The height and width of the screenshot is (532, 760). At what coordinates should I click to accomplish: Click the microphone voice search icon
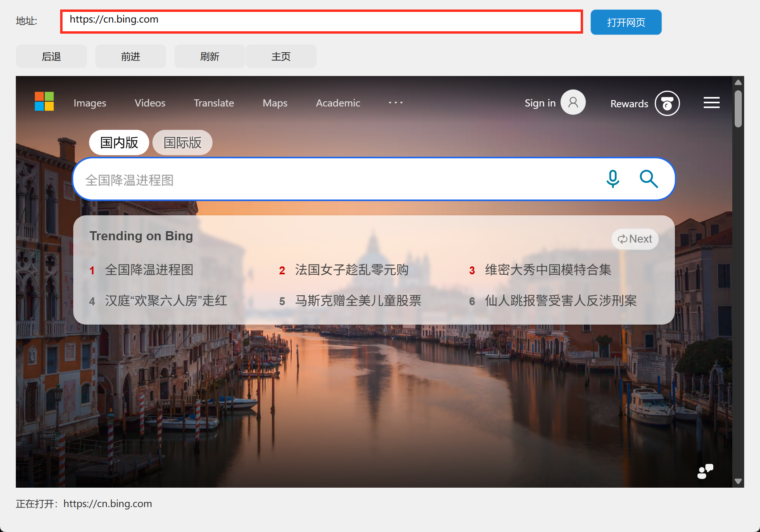coord(613,179)
